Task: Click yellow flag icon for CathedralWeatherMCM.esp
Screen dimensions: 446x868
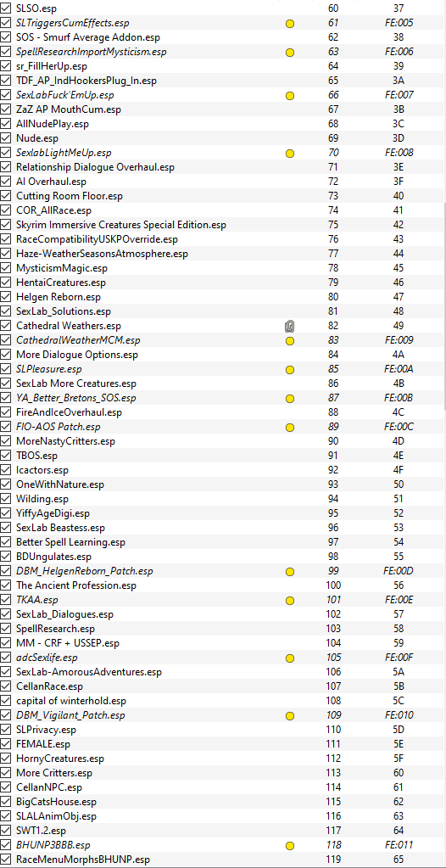Action: click(289, 340)
